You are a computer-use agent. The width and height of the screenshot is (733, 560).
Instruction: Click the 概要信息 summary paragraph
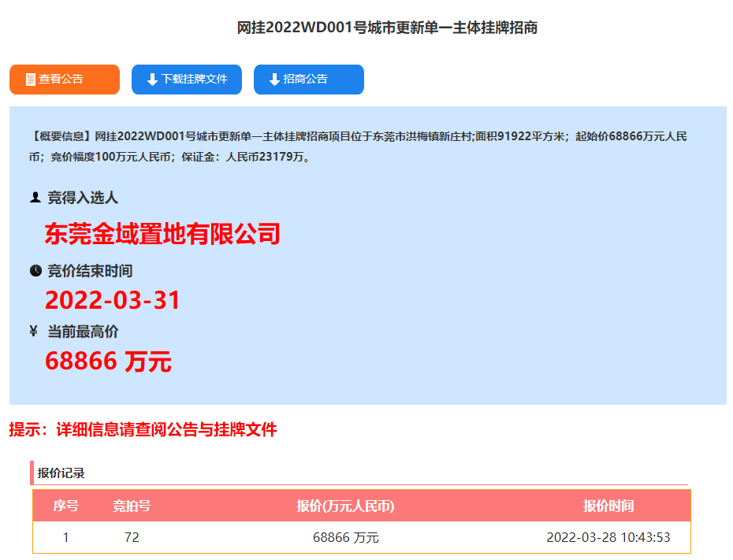[x=358, y=146]
